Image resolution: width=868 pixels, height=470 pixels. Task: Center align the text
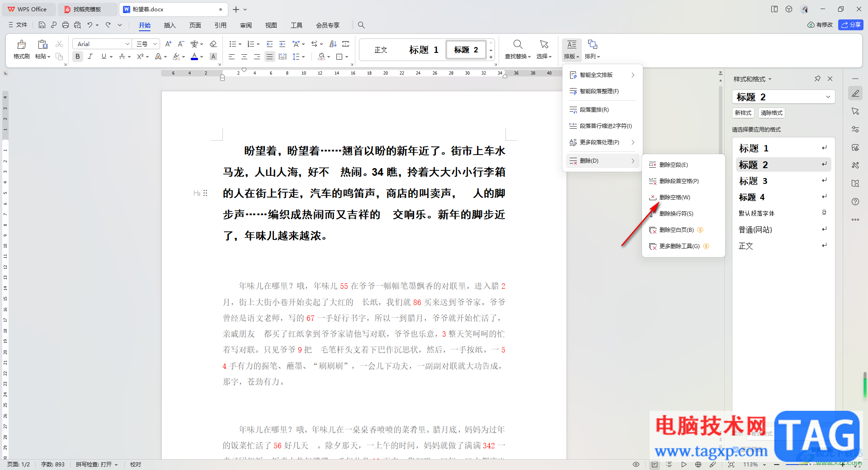(244, 56)
